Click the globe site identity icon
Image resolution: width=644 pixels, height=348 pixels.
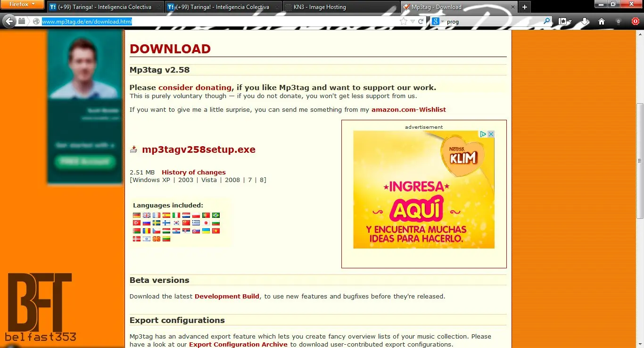pos(36,21)
